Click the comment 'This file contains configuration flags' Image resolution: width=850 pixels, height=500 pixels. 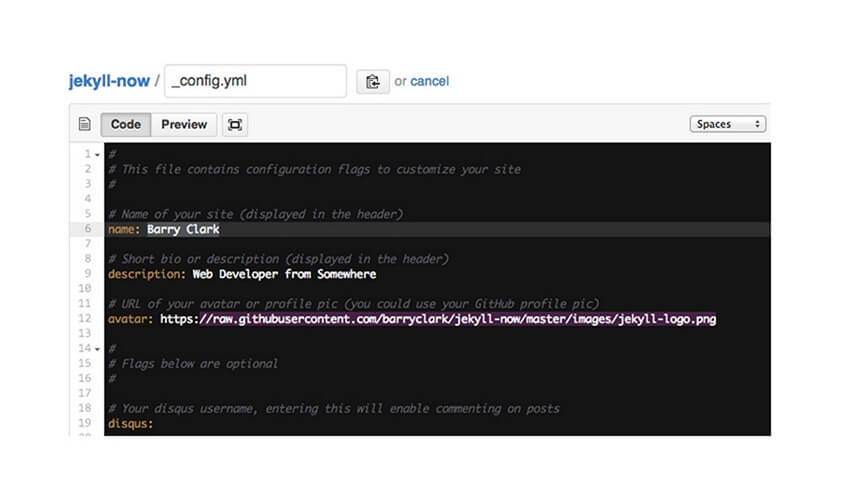tap(314, 170)
